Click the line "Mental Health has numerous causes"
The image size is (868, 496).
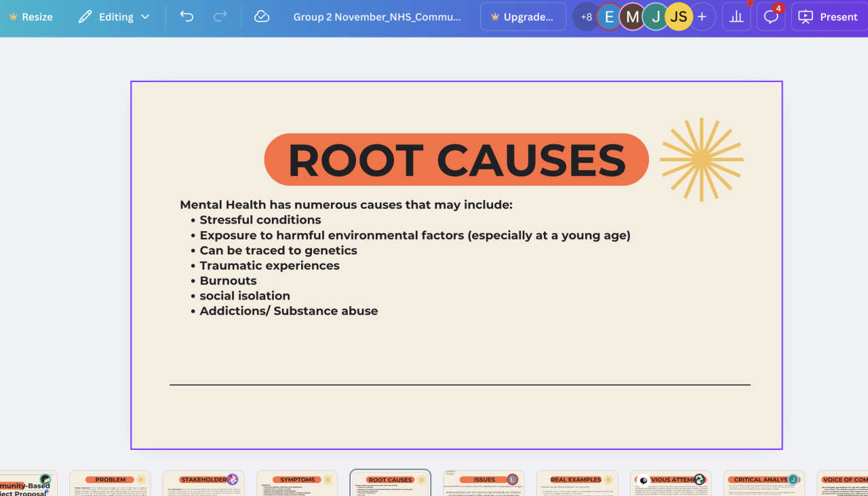346,205
